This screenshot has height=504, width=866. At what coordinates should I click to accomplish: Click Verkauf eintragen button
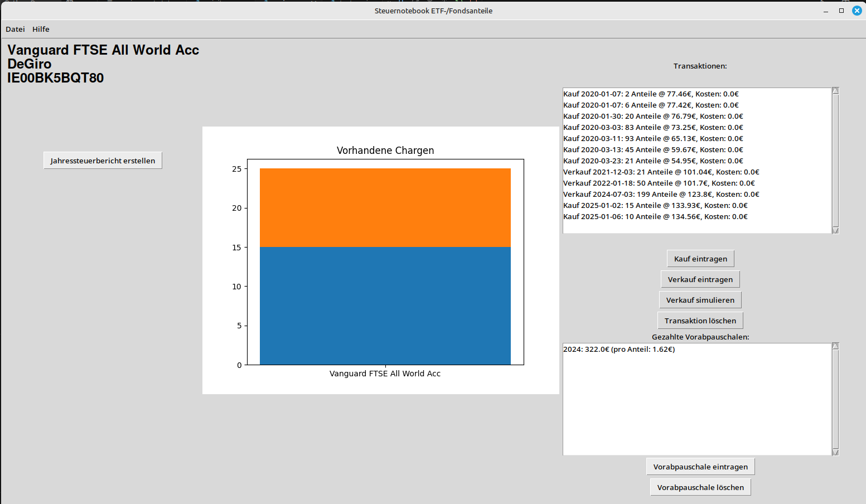700,279
